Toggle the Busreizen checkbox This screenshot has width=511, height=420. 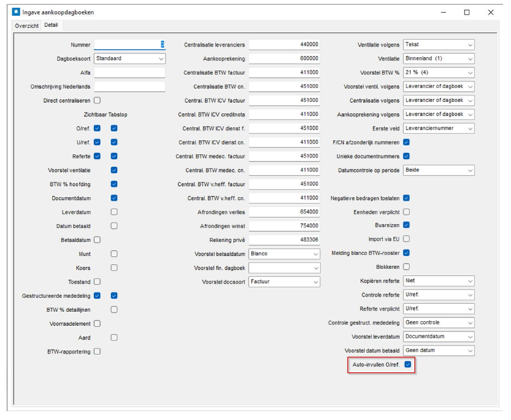[407, 225]
